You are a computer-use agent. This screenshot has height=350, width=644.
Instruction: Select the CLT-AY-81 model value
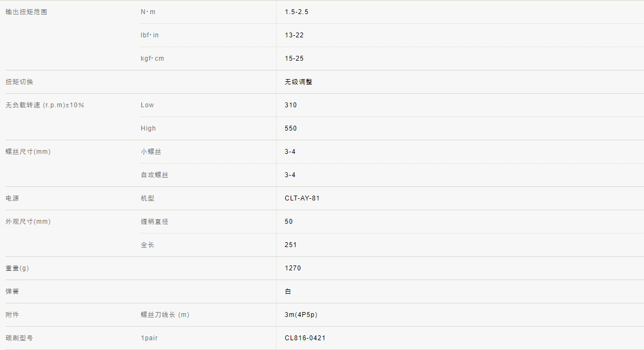coord(302,198)
